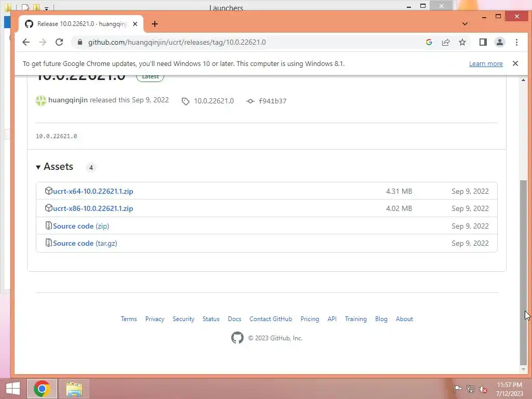Open the taskbar clock and date
This screenshot has height=399, width=532.
(x=509, y=389)
